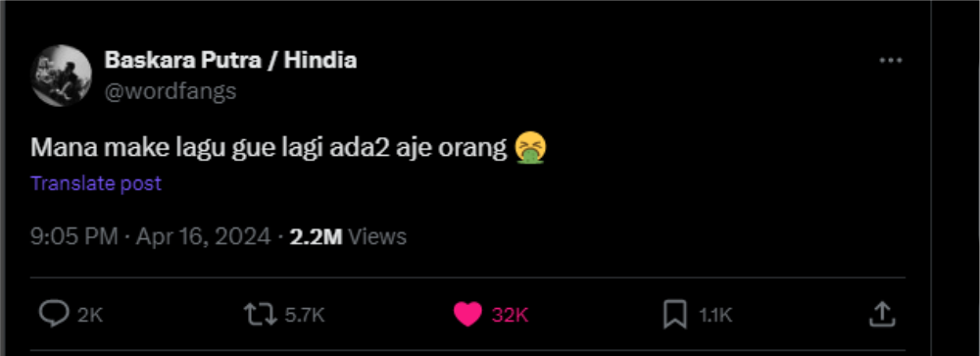Click the repost arrows icon
The width and height of the screenshot is (980, 356).
(x=260, y=314)
